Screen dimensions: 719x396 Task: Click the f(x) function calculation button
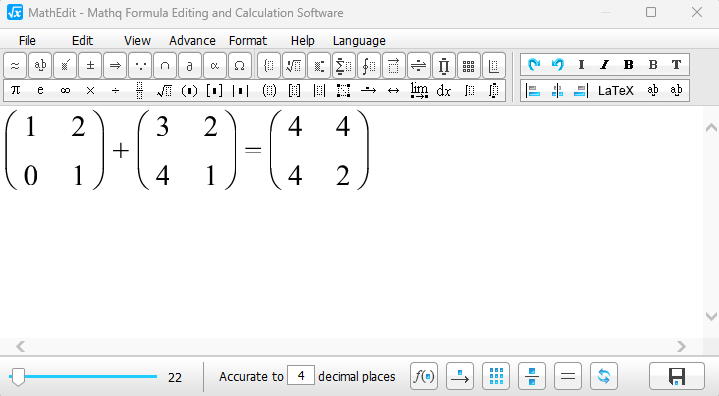pyautogui.click(x=424, y=376)
